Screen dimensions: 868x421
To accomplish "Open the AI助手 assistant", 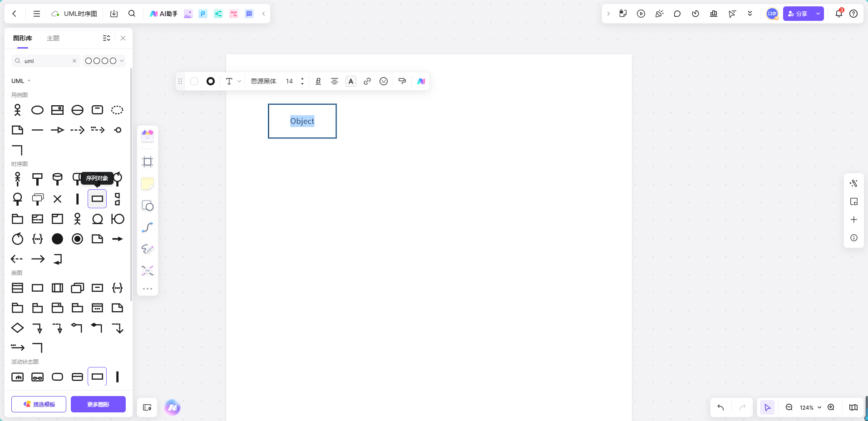I will pos(163,14).
